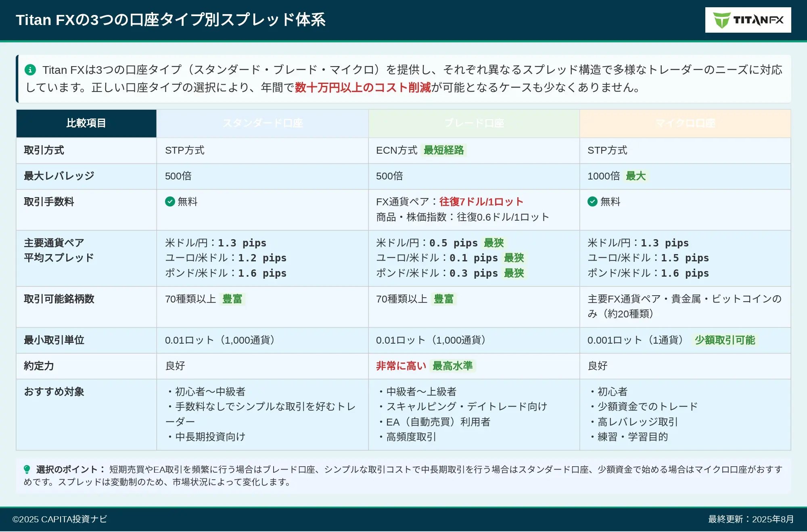Click the スキャルピング・デイトレード向け bullet
The image size is (807, 532).
[462, 407]
